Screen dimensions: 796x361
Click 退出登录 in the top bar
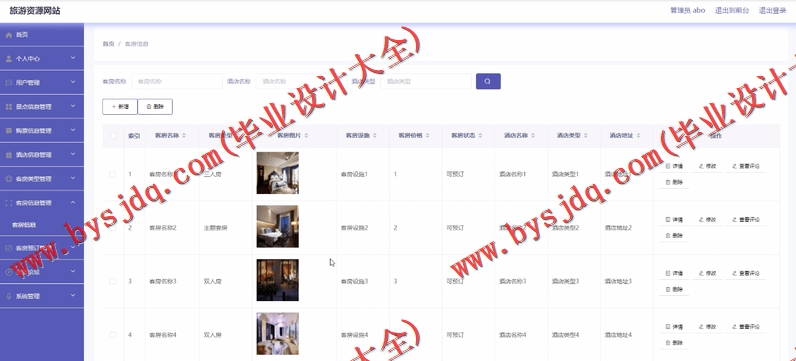(x=772, y=10)
